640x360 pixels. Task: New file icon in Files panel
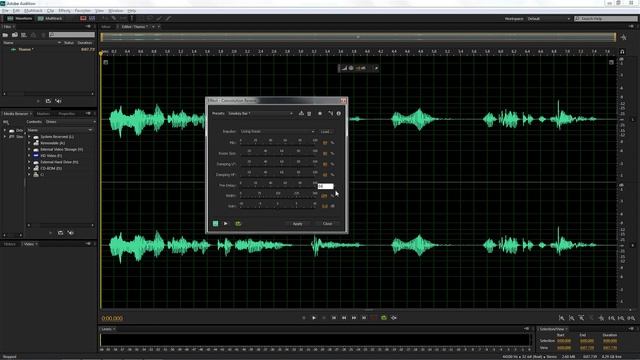24,35
